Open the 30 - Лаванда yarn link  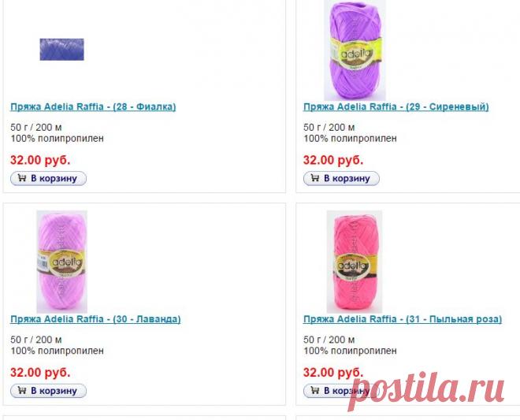tap(95, 319)
